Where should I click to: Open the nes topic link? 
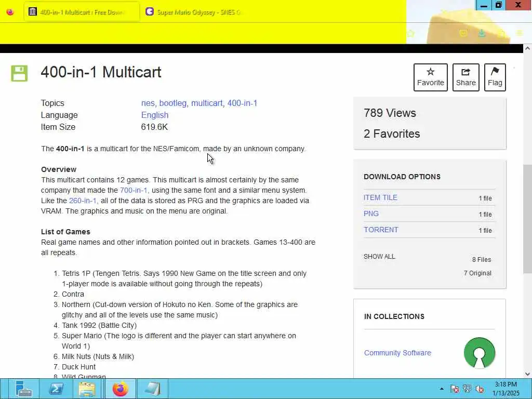click(148, 103)
